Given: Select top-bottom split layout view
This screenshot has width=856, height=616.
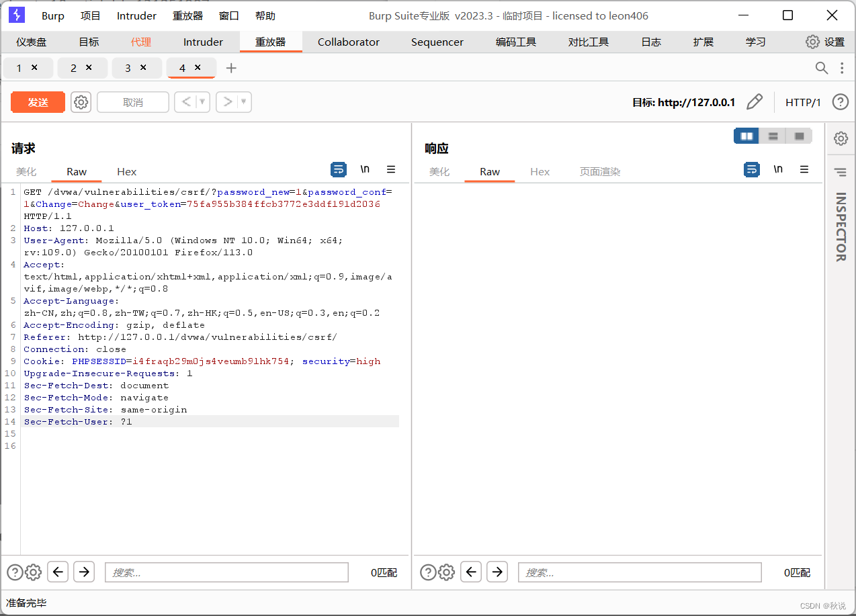Looking at the screenshot, I should click(773, 136).
